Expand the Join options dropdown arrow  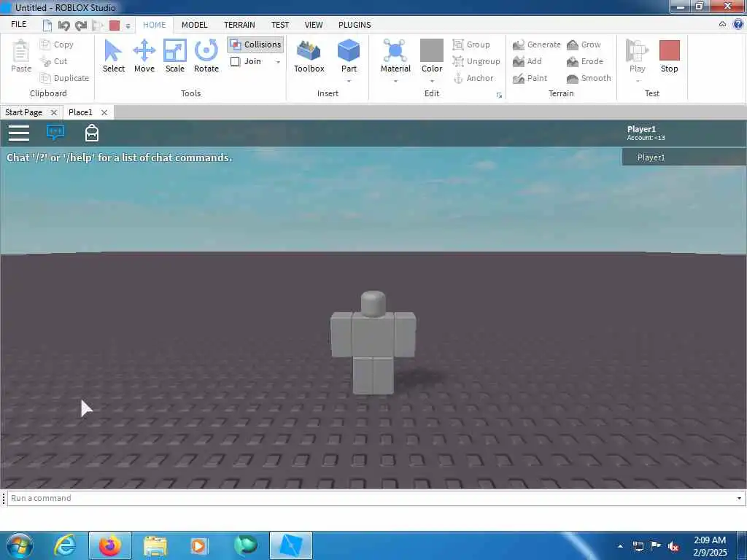tap(278, 62)
